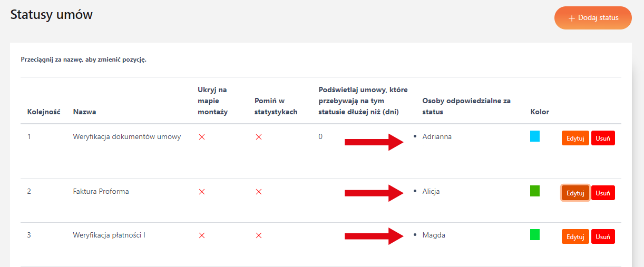Click the blue color swatch in row 1
Image resolution: width=644 pixels, height=267 pixels.
[535, 136]
